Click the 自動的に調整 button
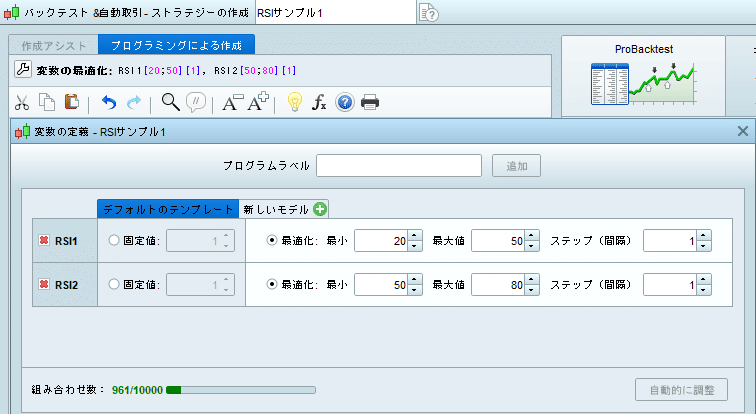 (x=681, y=389)
